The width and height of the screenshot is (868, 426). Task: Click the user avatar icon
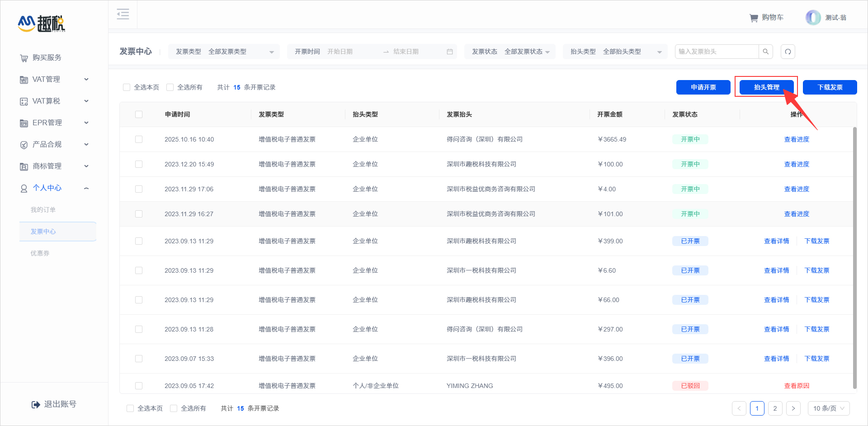pos(813,18)
